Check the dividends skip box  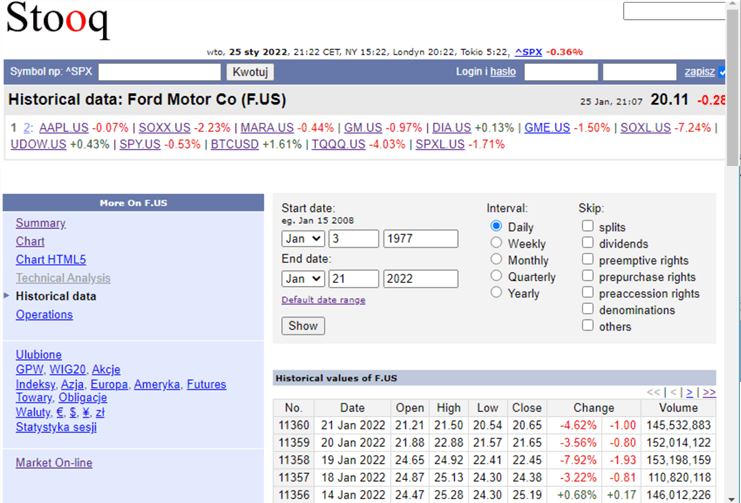coord(588,243)
